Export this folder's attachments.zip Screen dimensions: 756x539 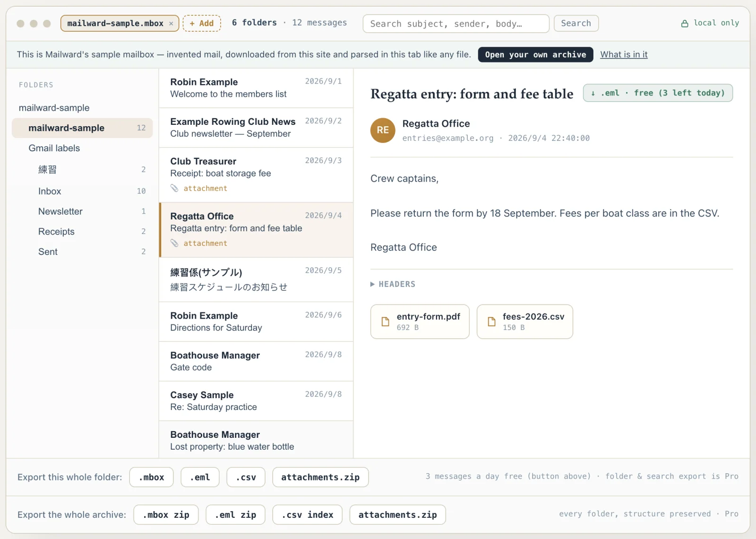coord(320,477)
